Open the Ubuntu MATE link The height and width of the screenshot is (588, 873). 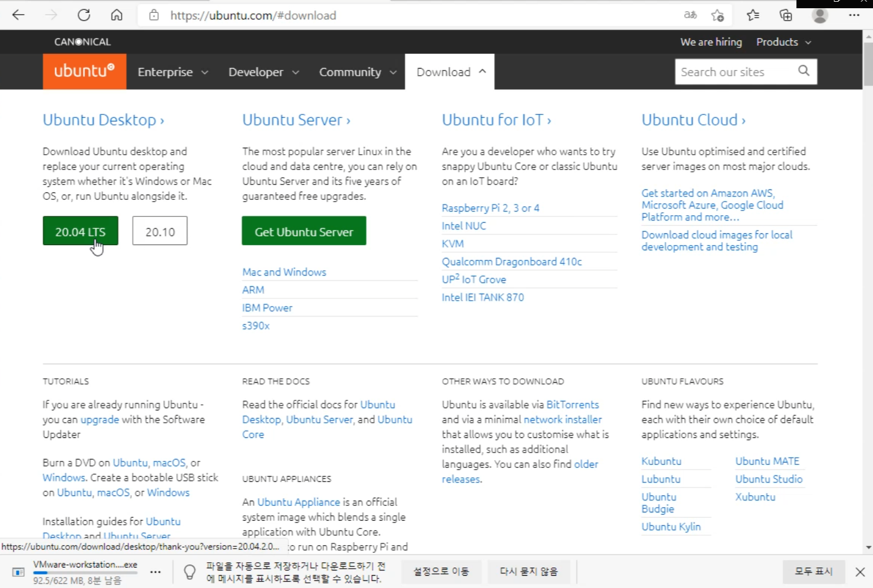click(767, 461)
